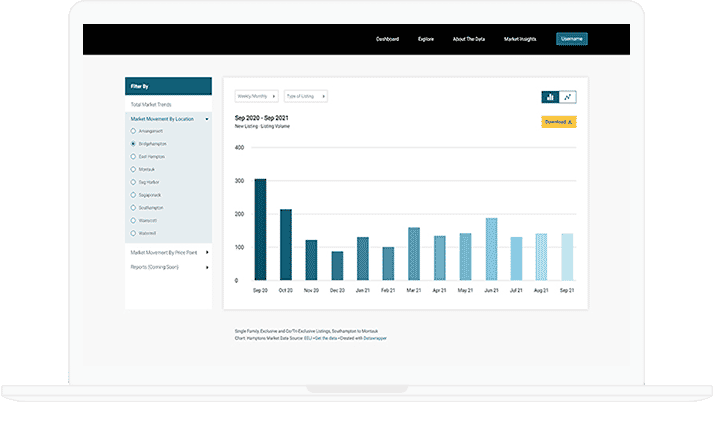Click the Username account button

point(572,39)
